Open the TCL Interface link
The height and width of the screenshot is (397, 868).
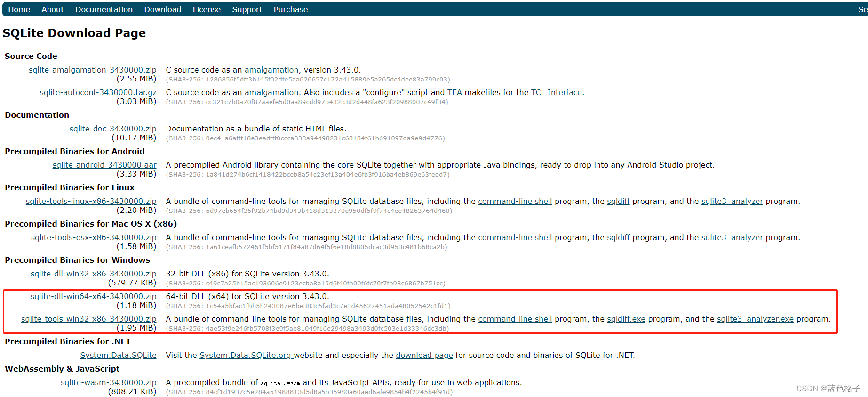[557, 92]
